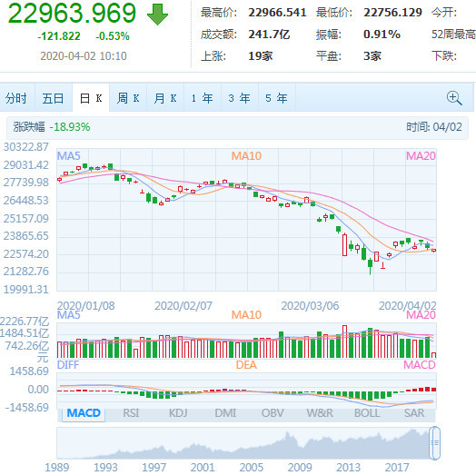Click the latest candlestick on price chart
Image resolution: width=476 pixels, height=475 pixels.
point(434,251)
